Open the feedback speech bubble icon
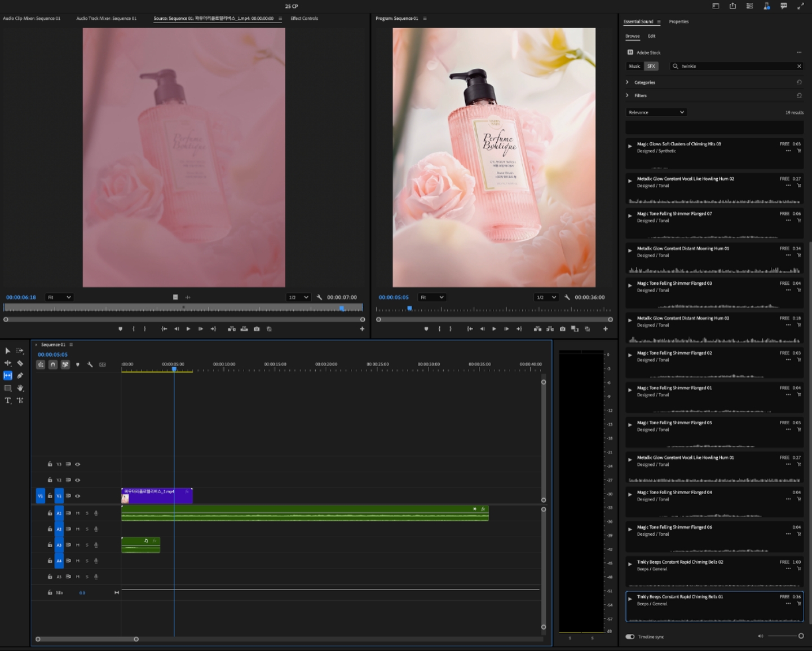 tap(783, 6)
